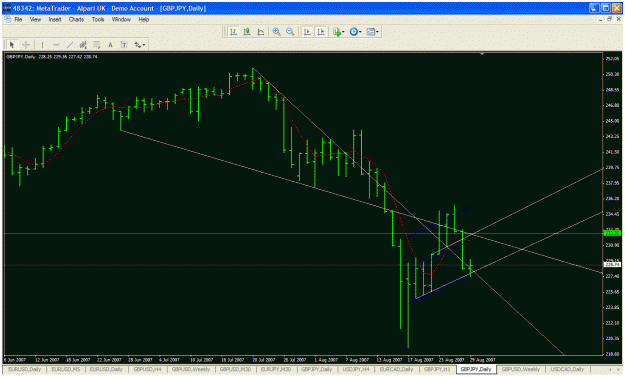The image size is (625, 377).
Task: Select the text tool (A)
Action: pyautogui.click(x=110, y=45)
